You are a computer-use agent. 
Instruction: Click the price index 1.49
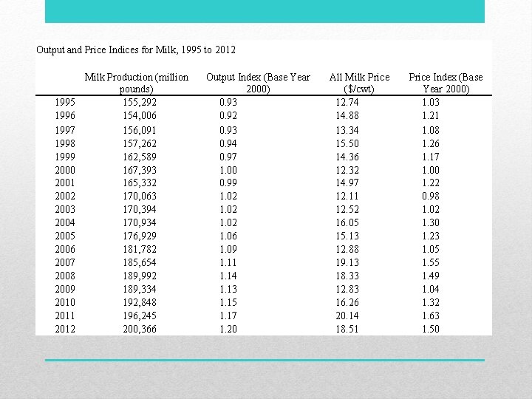coord(431,275)
